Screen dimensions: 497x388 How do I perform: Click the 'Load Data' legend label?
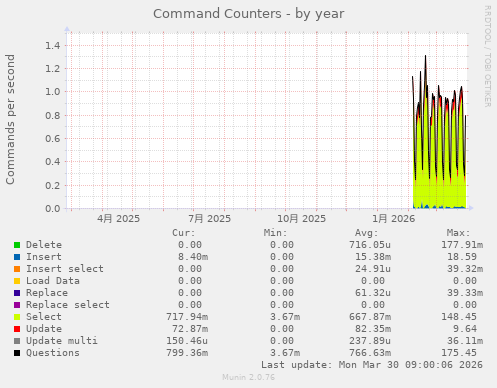(x=53, y=281)
